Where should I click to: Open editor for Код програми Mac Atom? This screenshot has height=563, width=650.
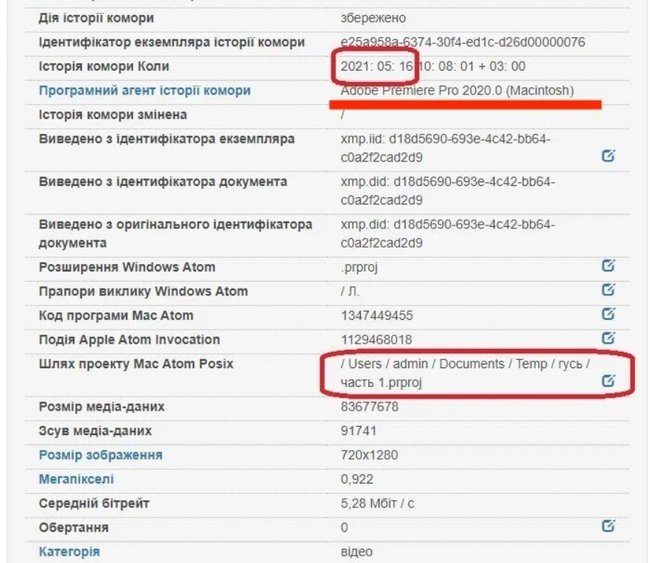coord(607,315)
